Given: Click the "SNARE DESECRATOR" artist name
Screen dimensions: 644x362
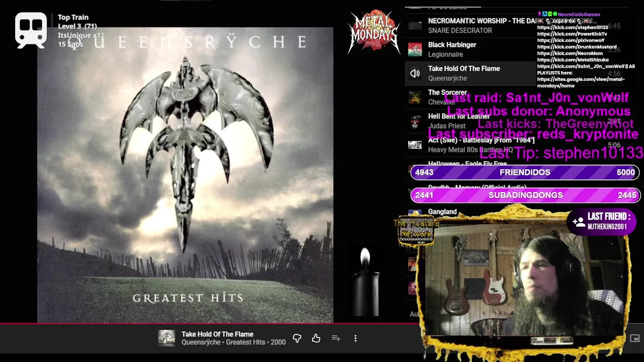Looking at the screenshot, I should (460, 31).
